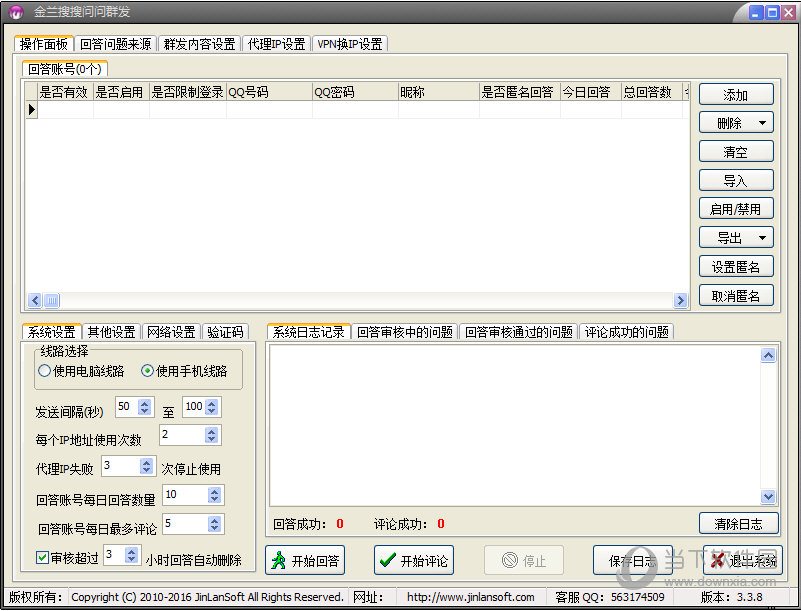Viewport: 801px width, 611px height.
Task: Click the 导入 button
Action: (x=736, y=180)
